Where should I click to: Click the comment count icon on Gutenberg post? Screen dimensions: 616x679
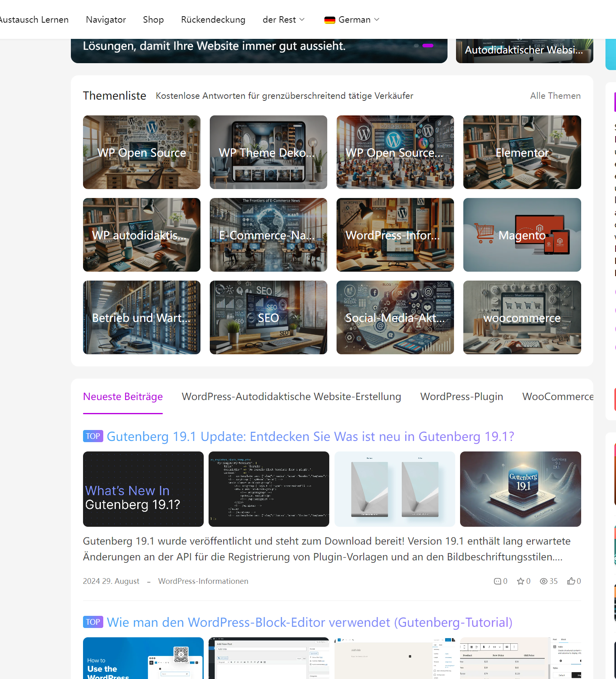498,581
